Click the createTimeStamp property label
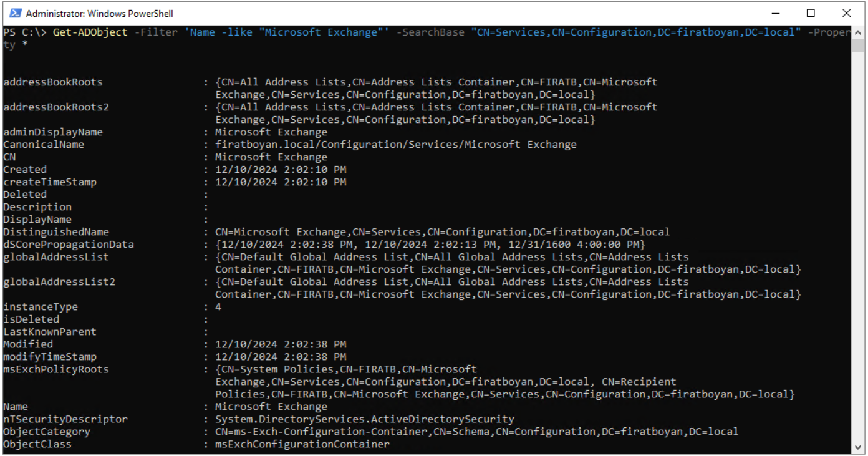868x456 pixels. click(x=50, y=182)
